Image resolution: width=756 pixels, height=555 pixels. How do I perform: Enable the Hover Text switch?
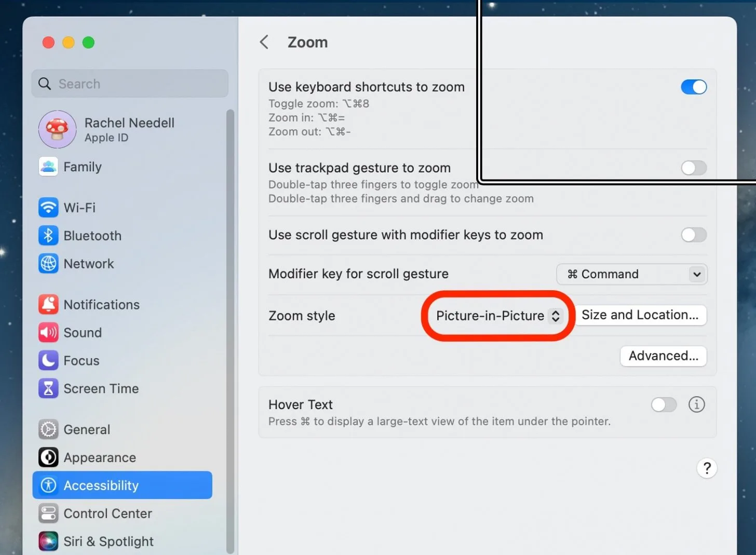click(664, 405)
